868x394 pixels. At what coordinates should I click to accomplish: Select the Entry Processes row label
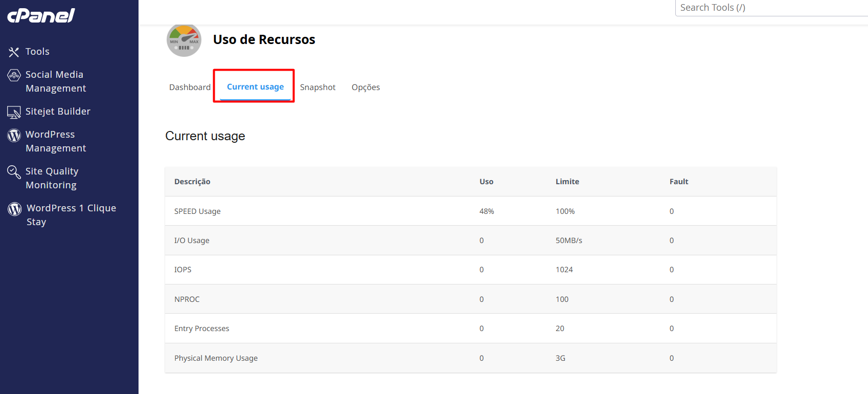[202, 329]
